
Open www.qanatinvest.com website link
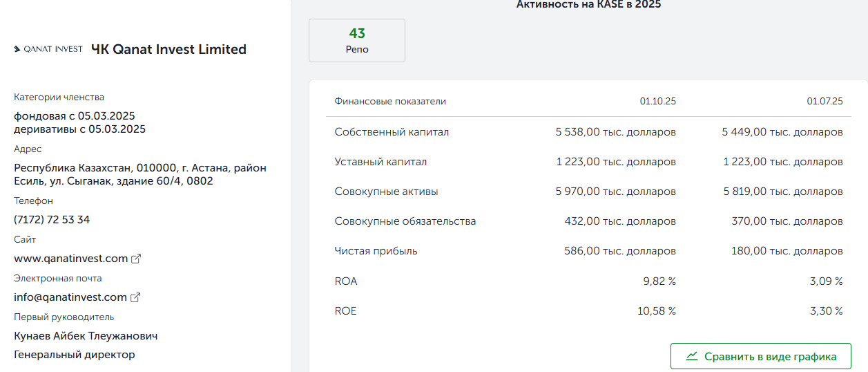point(71,259)
